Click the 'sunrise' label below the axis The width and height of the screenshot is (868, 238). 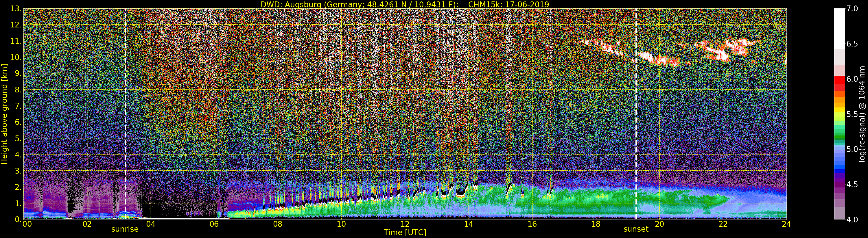coord(125,229)
